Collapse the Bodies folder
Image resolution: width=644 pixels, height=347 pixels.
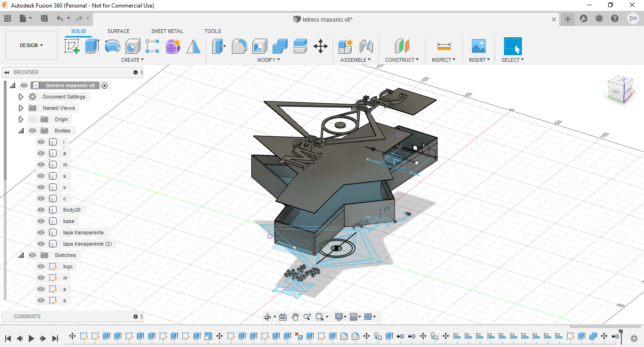coord(21,131)
